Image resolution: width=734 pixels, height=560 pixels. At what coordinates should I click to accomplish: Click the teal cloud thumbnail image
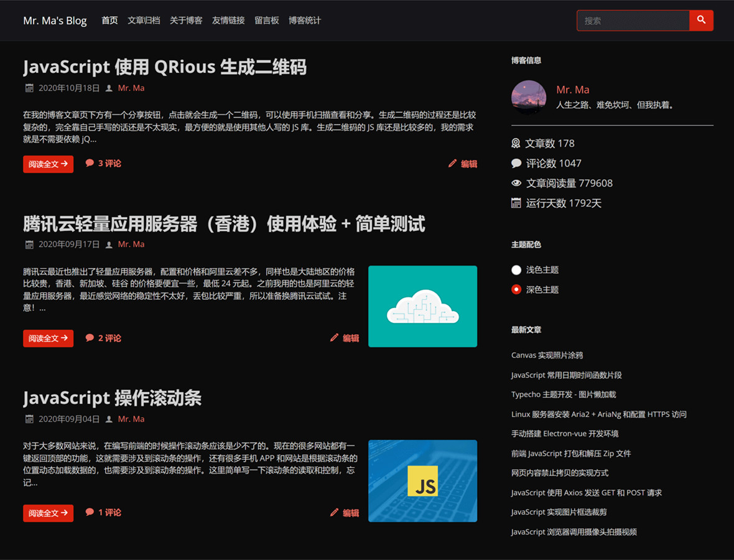(x=423, y=306)
